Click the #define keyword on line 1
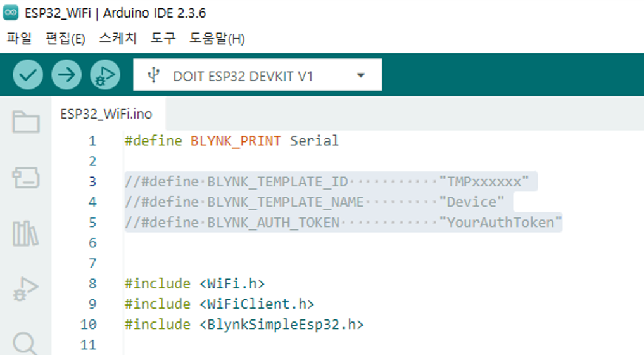This screenshot has width=644, height=355. coord(153,141)
